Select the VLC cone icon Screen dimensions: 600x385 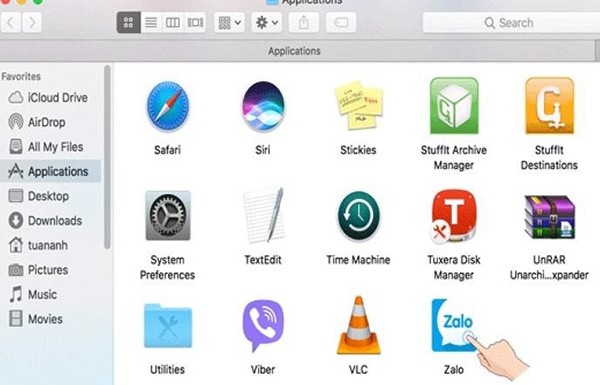tap(359, 325)
